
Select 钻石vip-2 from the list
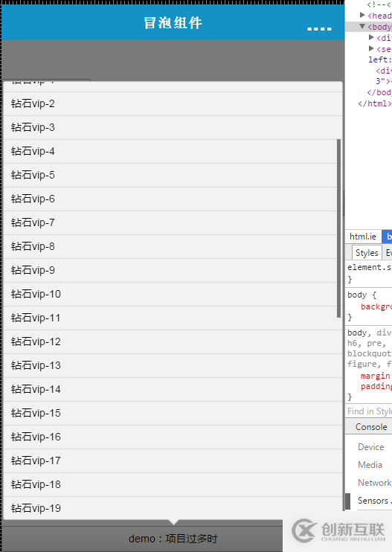173,104
